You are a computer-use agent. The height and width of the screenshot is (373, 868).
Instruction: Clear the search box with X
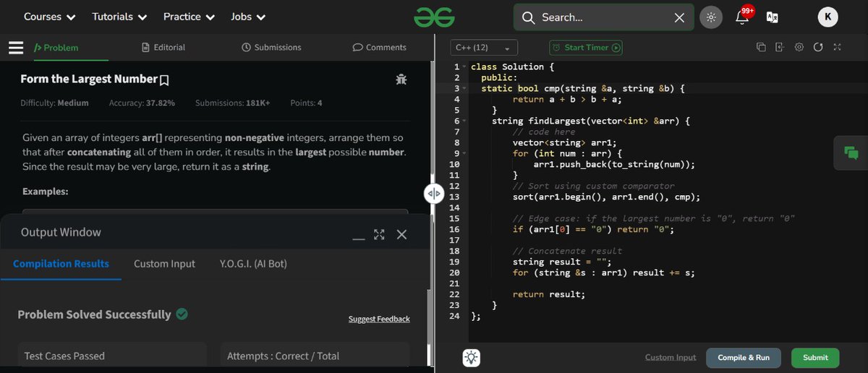coord(679,17)
